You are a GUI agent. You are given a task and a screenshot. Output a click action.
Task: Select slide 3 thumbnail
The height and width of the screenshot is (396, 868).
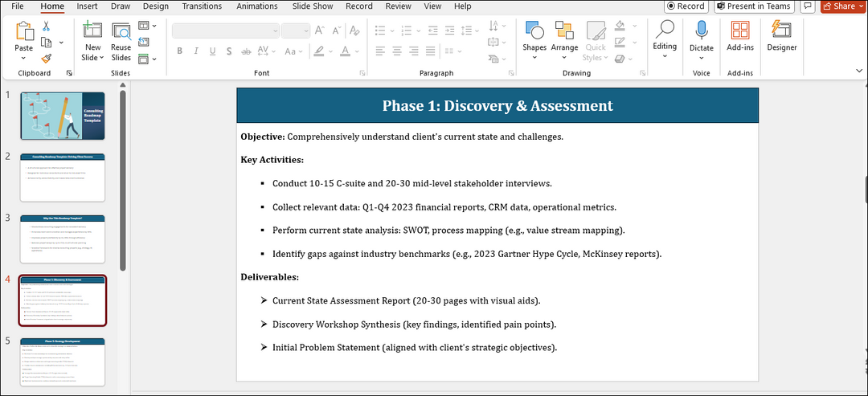(63, 239)
